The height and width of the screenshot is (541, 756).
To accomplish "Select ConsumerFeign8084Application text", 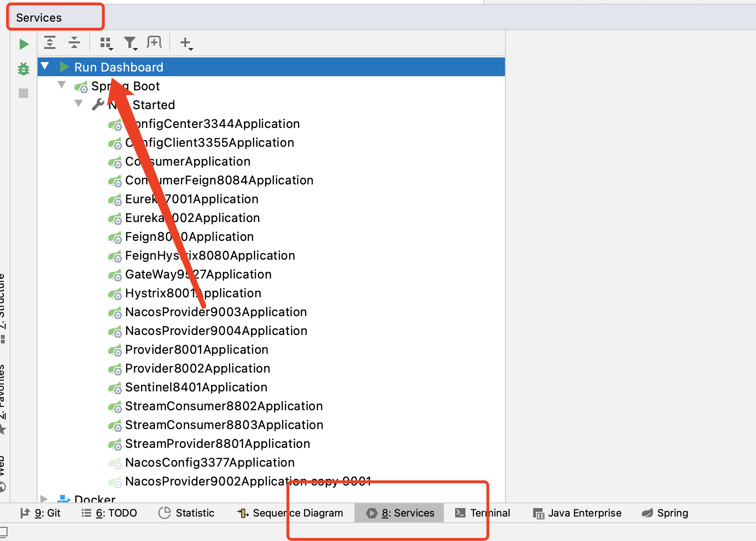I will click(x=219, y=180).
